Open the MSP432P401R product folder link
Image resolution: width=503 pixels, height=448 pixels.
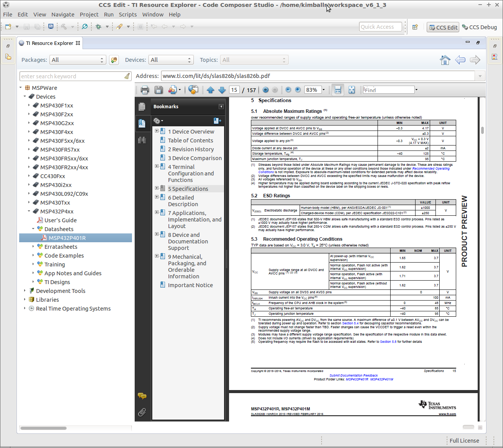(357, 379)
